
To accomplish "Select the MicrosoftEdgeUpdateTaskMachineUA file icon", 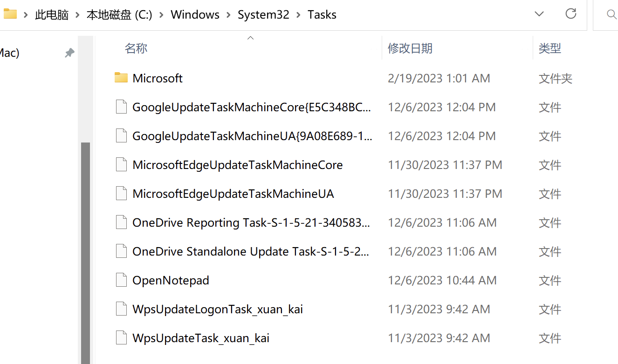I will pos(121,194).
